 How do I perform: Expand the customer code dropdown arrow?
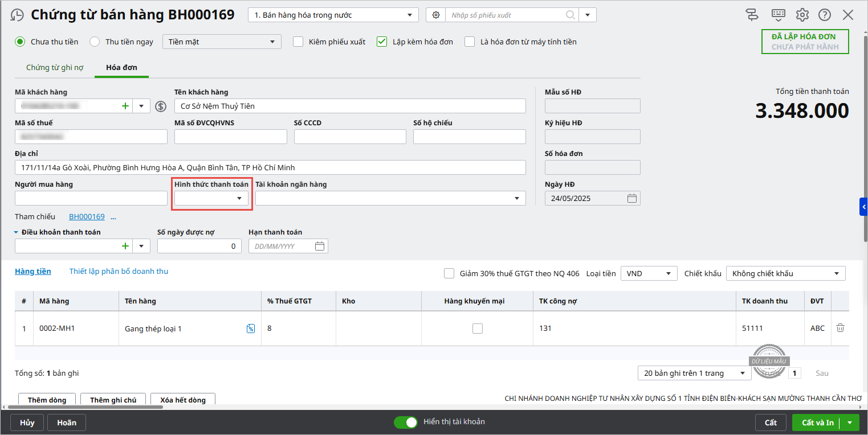tap(141, 106)
